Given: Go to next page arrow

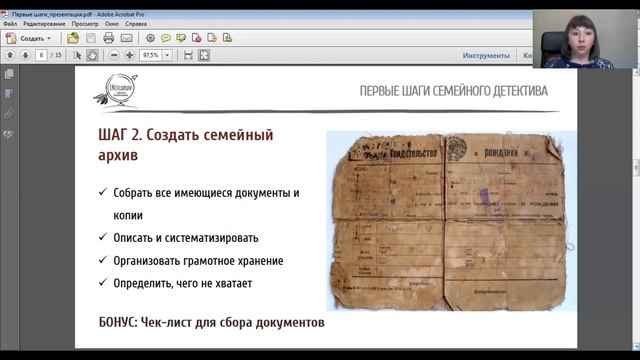Looking at the screenshot, I should (x=25, y=55).
